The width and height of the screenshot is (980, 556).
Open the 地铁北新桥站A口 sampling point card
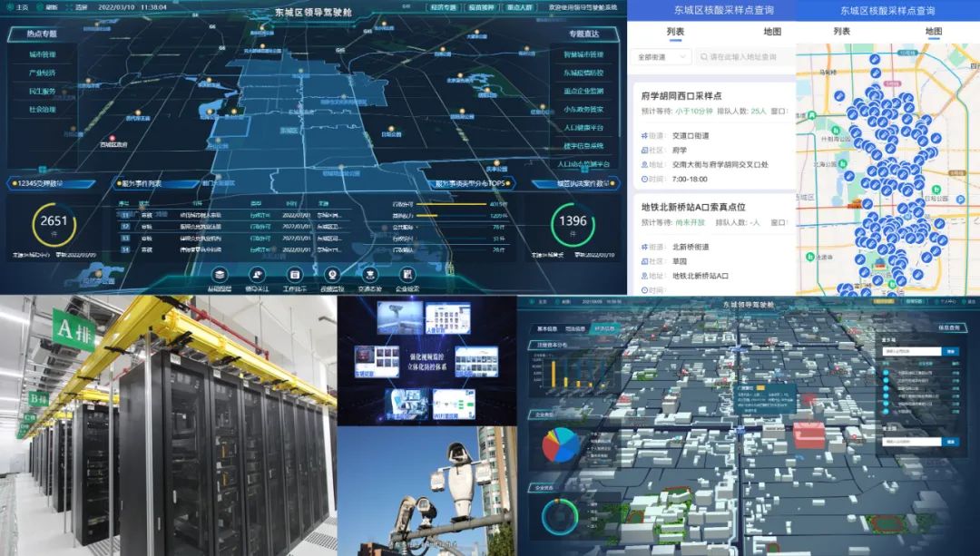coord(714,244)
